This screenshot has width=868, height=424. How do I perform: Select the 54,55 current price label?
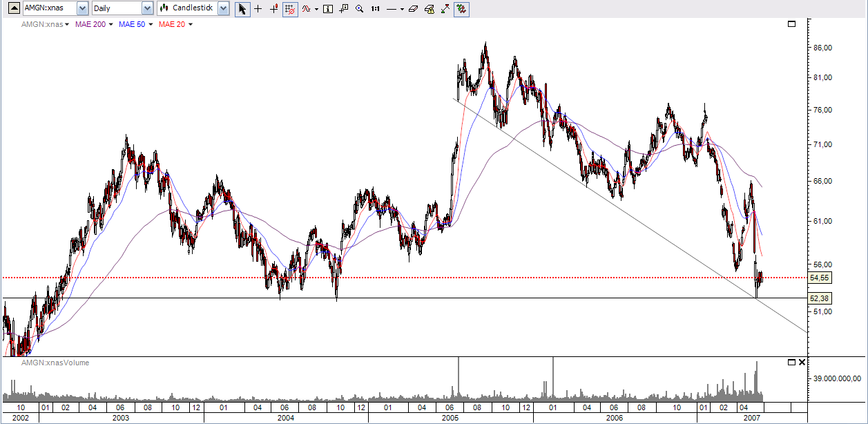(820, 278)
